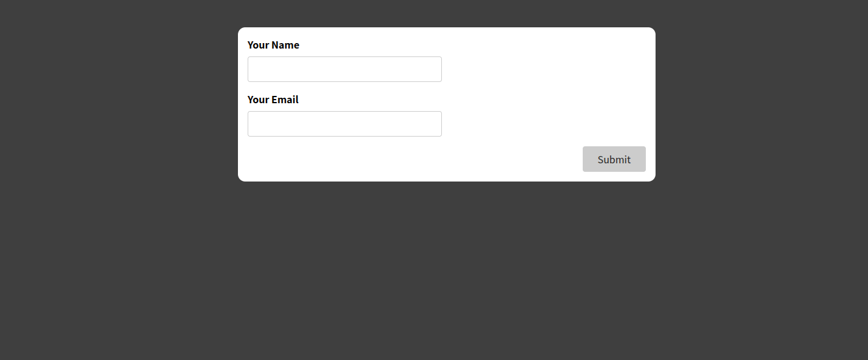The width and height of the screenshot is (868, 360).
Task: Click the area below the Submit button
Action: click(614, 176)
